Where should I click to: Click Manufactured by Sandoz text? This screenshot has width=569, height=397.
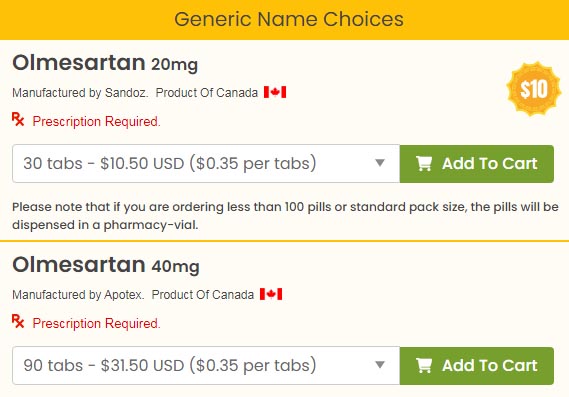coord(80,93)
